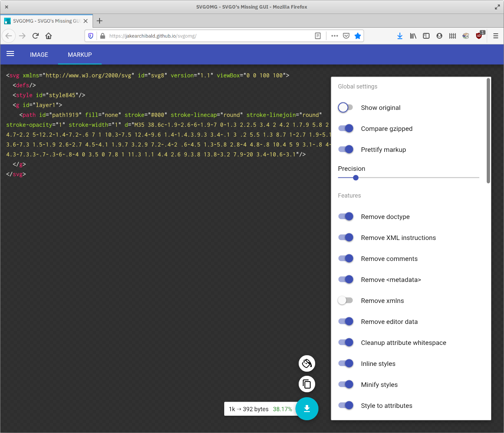Switch to the IMAGE tab

click(x=39, y=55)
